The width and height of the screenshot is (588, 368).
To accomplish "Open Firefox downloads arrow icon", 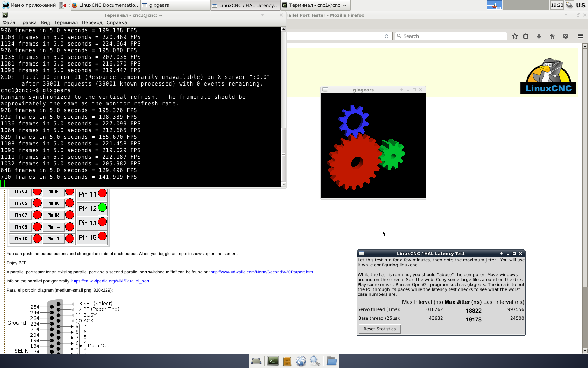I will coord(539,36).
